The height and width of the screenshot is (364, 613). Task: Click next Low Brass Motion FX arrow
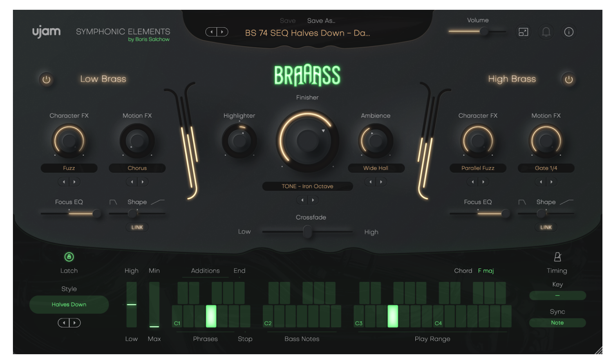coord(143,182)
